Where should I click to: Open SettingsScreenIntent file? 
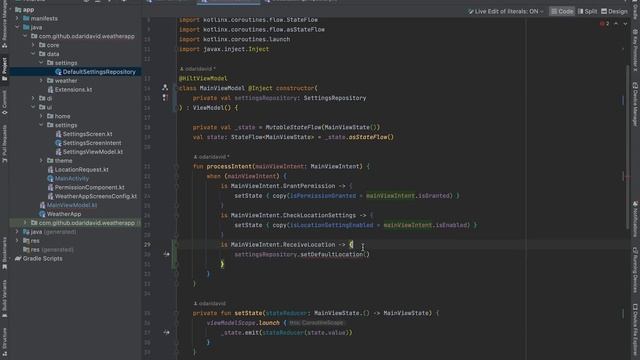[92, 143]
